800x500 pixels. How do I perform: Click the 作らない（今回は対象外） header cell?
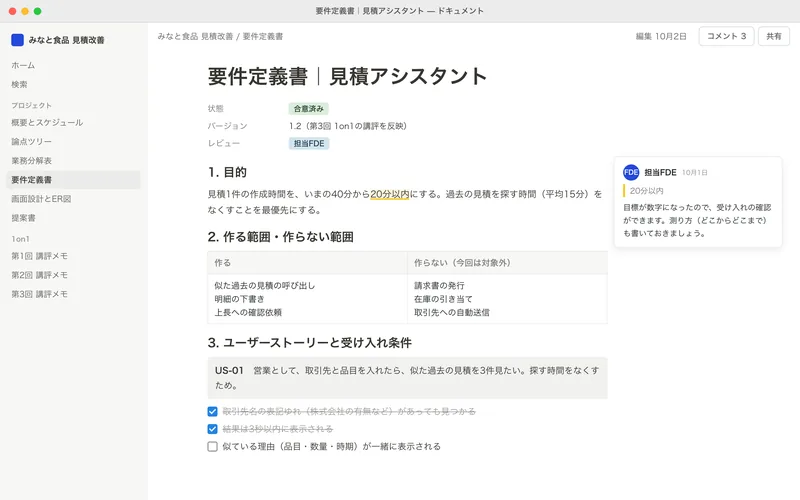coord(507,263)
